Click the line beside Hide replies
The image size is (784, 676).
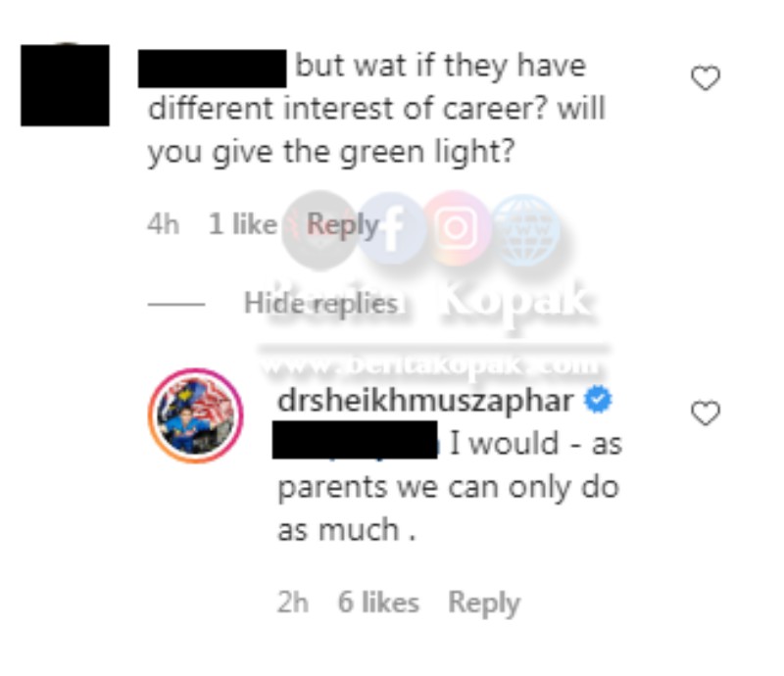tap(176, 304)
